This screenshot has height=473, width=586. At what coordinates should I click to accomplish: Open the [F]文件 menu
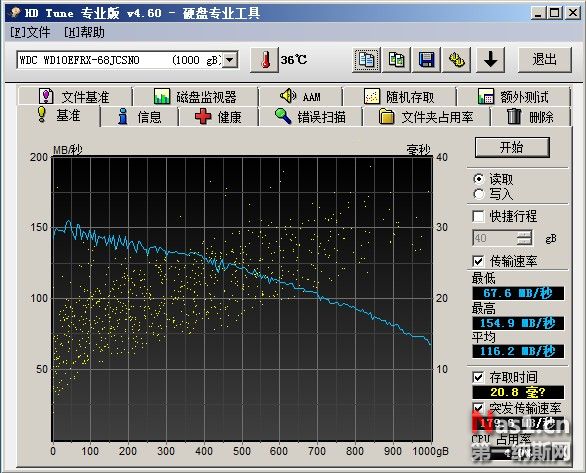[x=30, y=33]
